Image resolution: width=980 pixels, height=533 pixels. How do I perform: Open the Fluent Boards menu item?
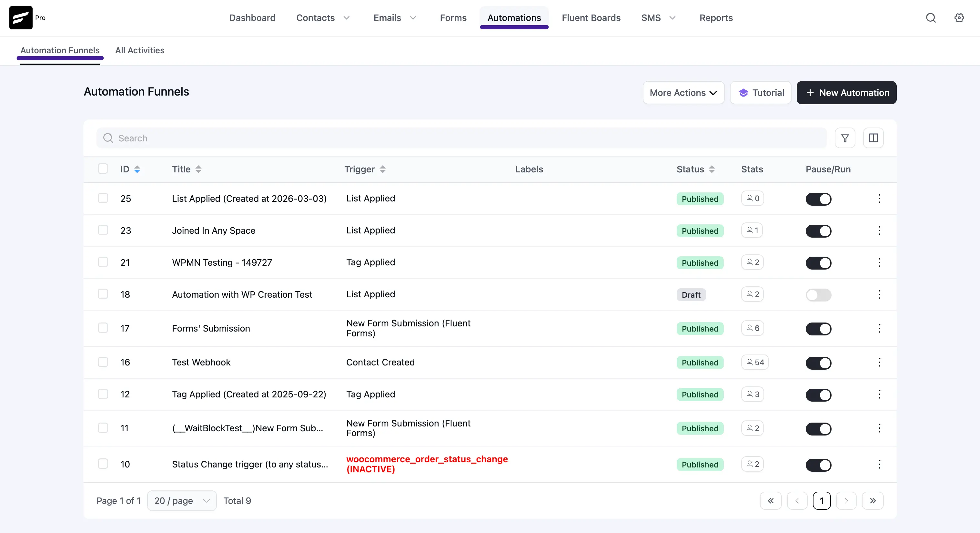pos(591,18)
